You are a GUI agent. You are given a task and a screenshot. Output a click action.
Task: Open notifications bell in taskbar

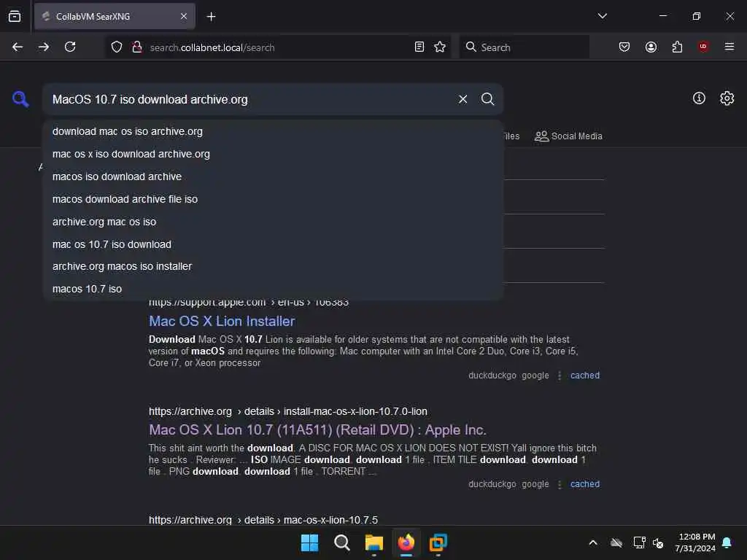click(x=727, y=542)
